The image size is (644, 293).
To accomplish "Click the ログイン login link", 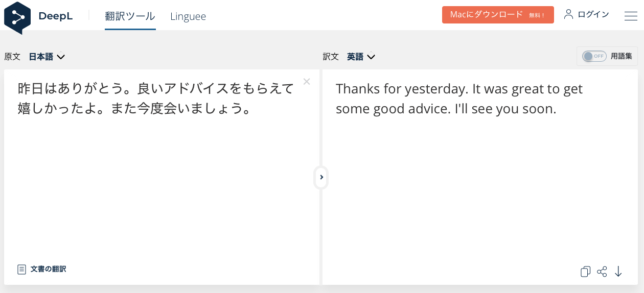I will pyautogui.click(x=593, y=14).
